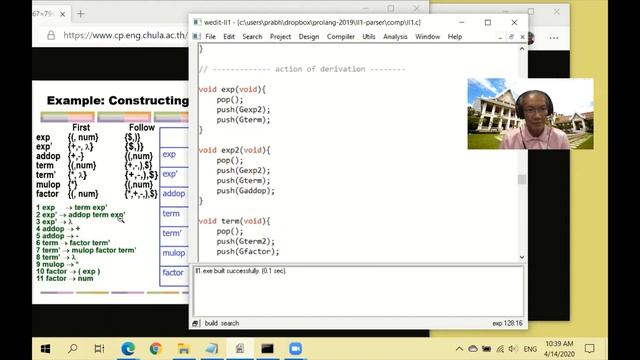Click the build successful message in output
Viewport: 640px width, 360px height.
241,271
